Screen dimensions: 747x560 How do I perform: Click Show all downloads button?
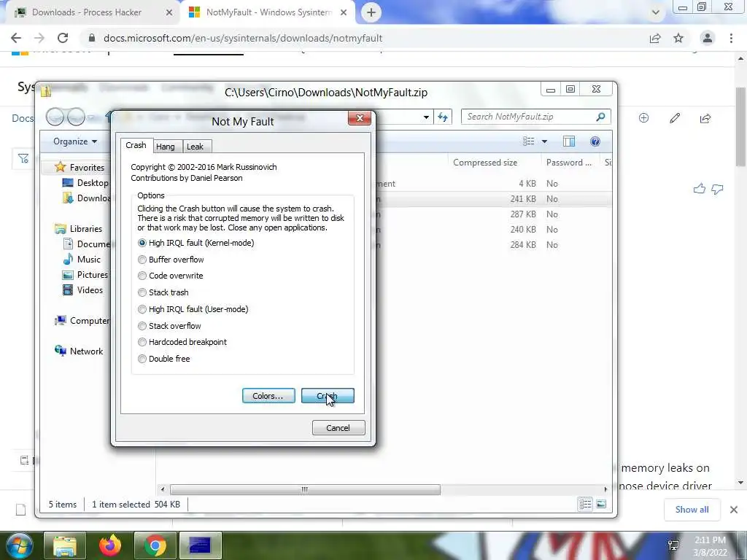click(x=692, y=510)
